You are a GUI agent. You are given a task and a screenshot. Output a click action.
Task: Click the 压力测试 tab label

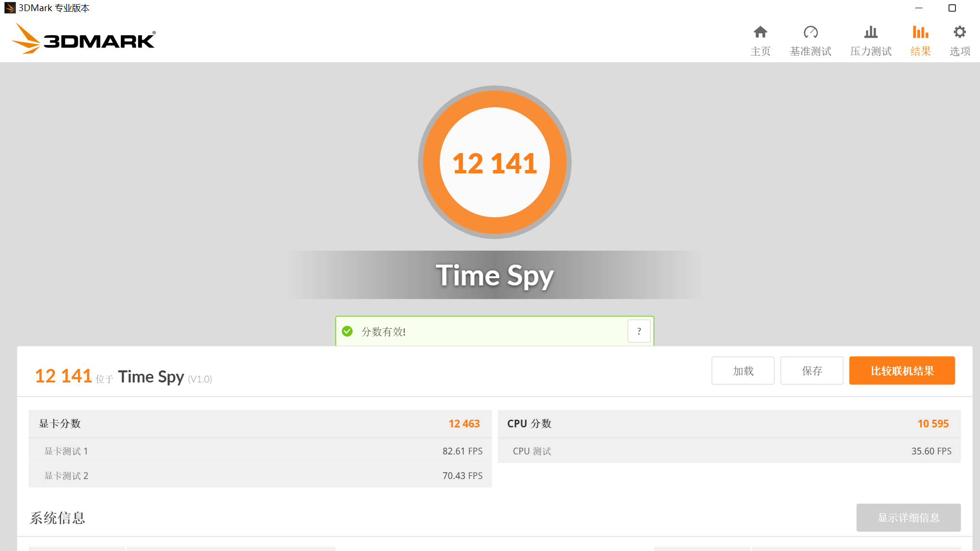871,51
